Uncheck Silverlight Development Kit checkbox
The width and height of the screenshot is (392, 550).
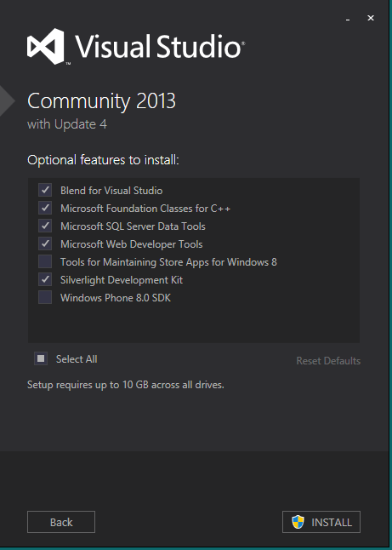click(x=45, y=279)
